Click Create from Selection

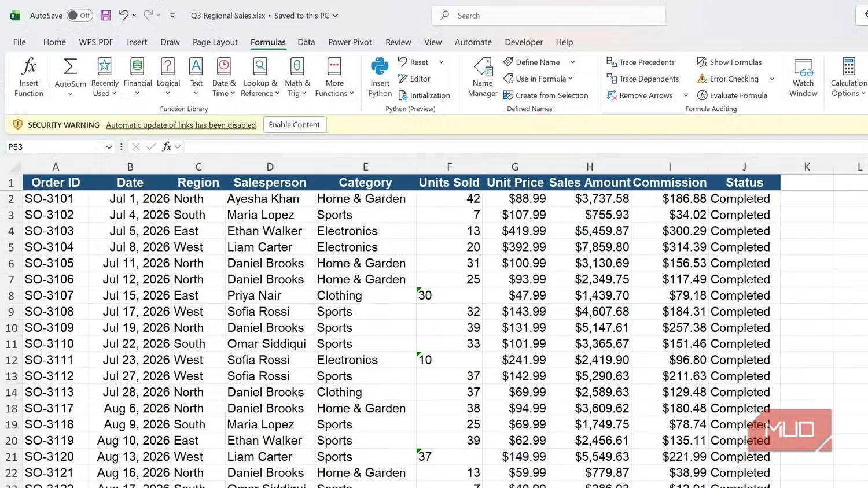[546, 95]
